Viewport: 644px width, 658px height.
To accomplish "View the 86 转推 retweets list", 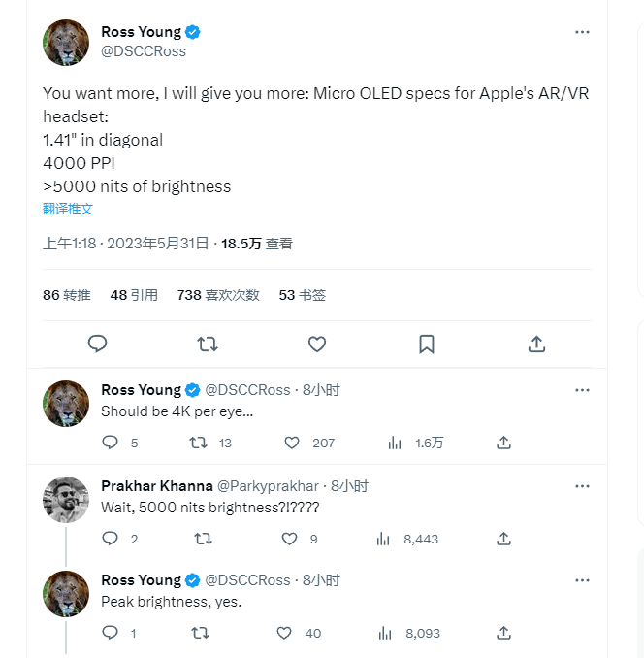I will tap(67, 295).
